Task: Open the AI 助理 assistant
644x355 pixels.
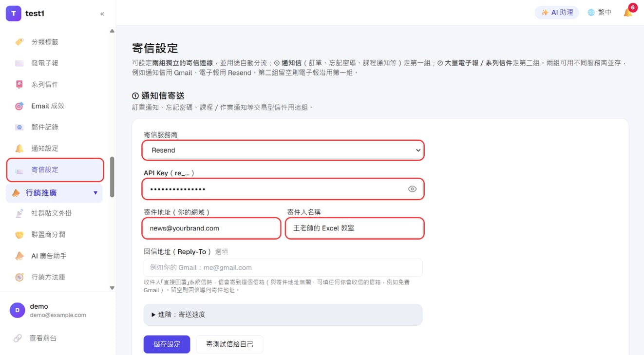Action: [x=557, y=13]
